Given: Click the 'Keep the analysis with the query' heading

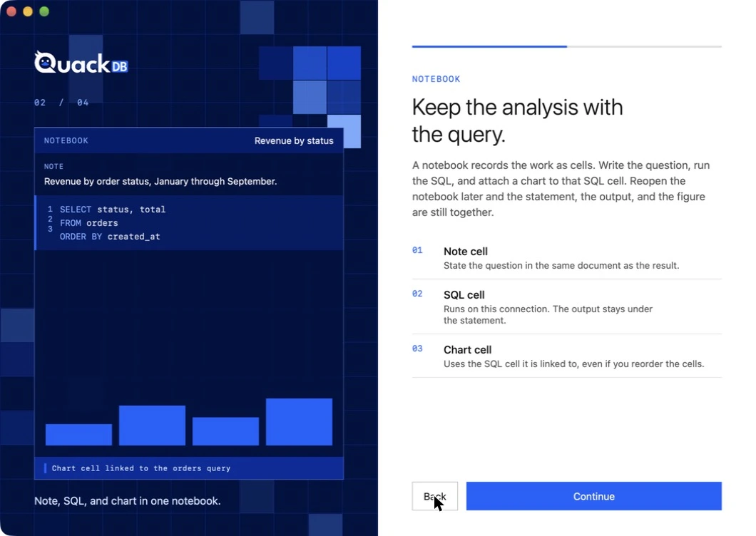Looking at the screenshot, I should [517, 120].
